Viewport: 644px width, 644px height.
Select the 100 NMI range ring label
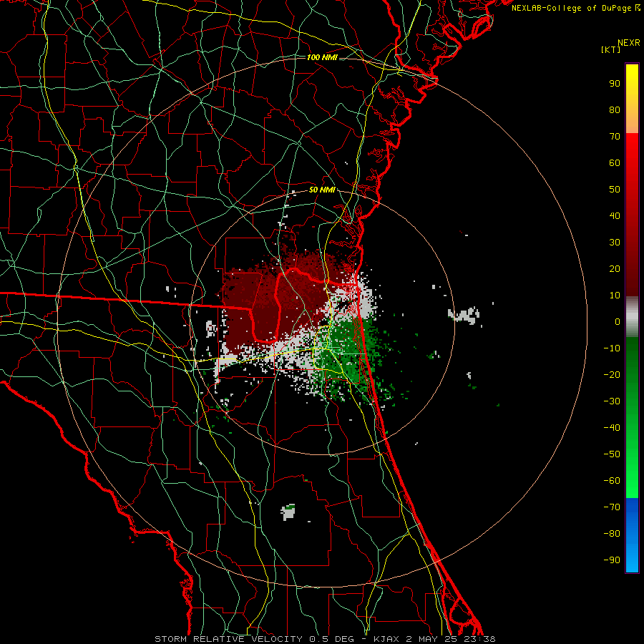[x=322, y=57]
